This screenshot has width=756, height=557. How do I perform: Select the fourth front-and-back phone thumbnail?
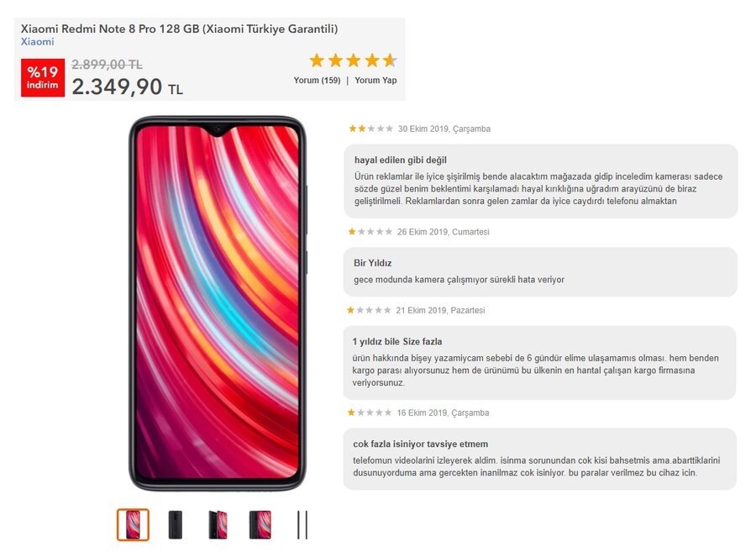coord(260,525)
